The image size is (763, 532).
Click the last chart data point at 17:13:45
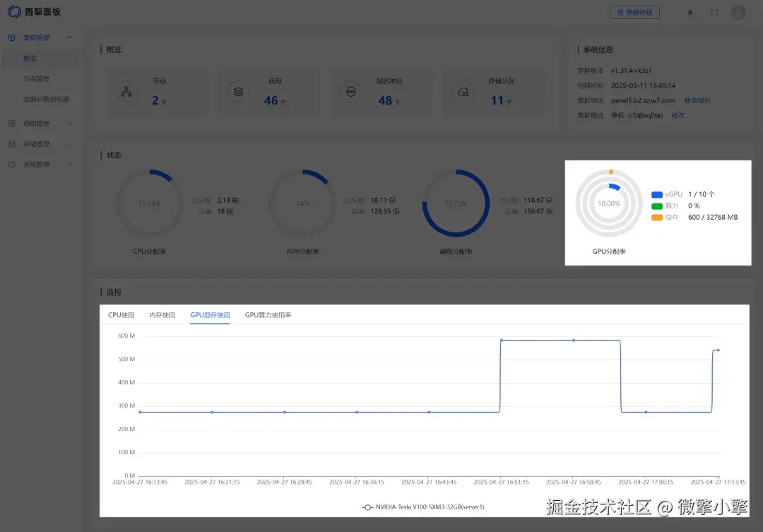point(718,350)
